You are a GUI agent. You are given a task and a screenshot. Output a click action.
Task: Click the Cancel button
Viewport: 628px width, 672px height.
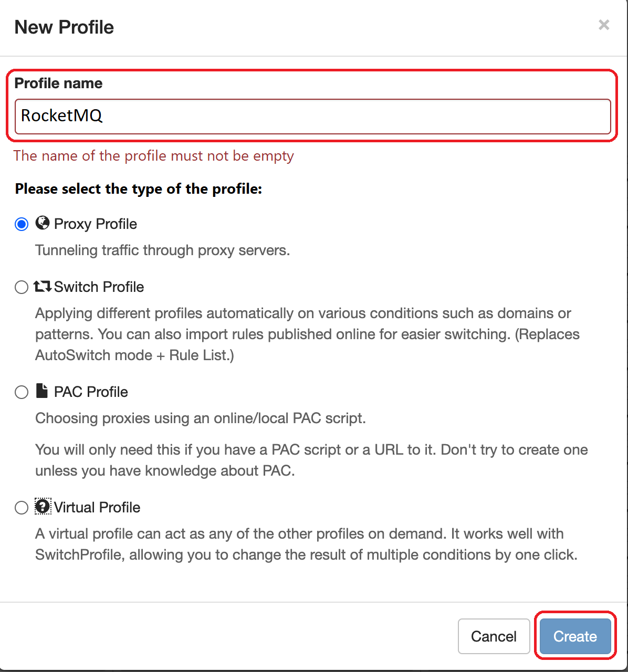click(494, 636)
